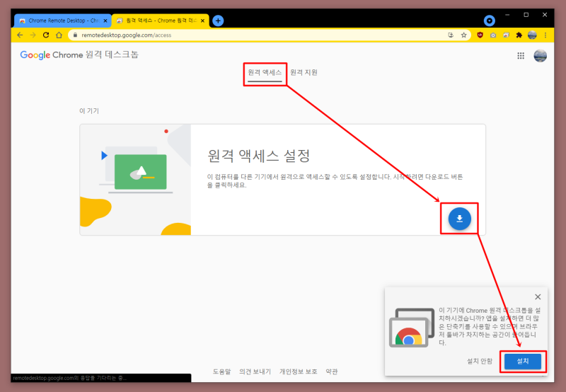Open the 개인정보 보호 privacy link

[x=298, y=371]
